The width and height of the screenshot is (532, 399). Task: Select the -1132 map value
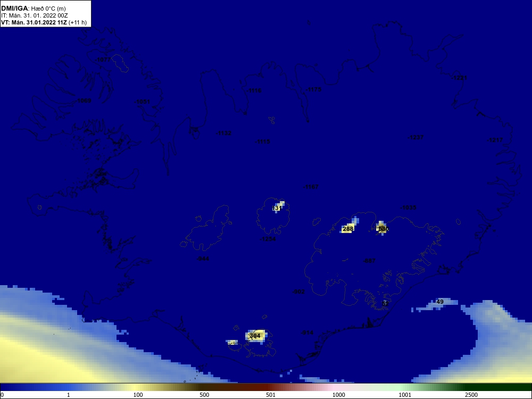[223, 134]
